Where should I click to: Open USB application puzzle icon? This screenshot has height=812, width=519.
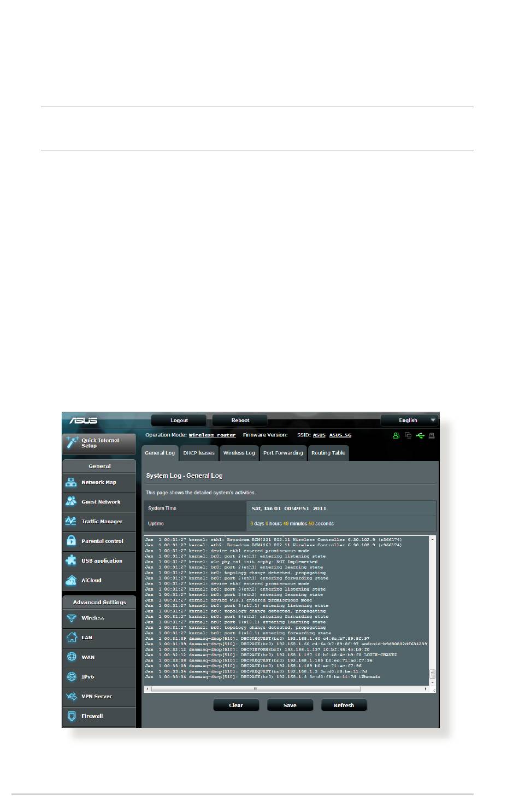coord(71,560)
